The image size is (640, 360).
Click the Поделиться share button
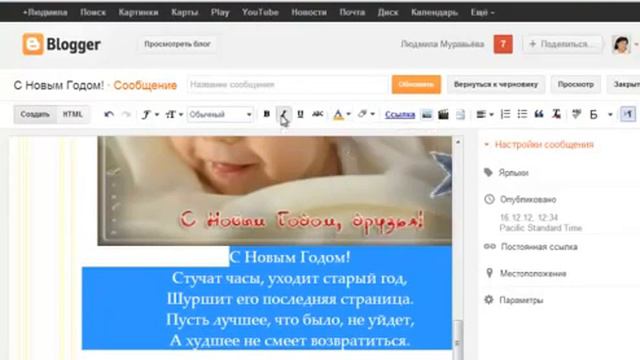[563, 44]
